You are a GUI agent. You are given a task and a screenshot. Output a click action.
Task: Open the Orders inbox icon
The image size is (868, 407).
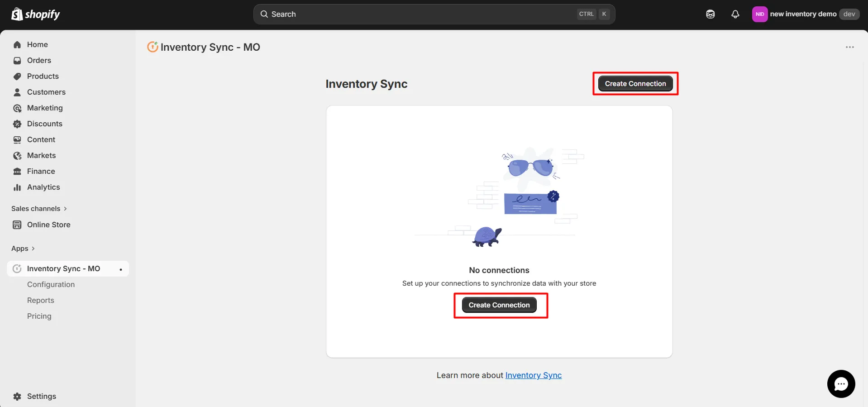click(x=17, y=60)
